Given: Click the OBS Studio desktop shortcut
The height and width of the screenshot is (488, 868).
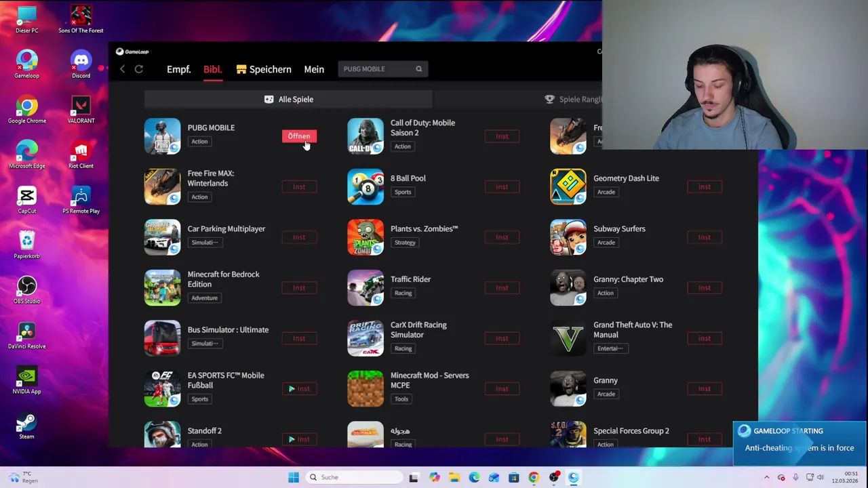Looking at the screenshot, I should pos(26,290).
